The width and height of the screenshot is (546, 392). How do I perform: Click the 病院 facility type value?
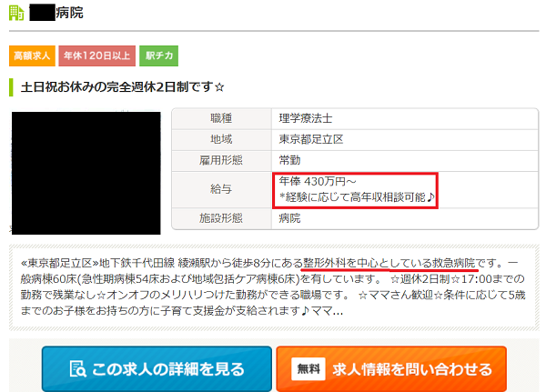(289, 218)
